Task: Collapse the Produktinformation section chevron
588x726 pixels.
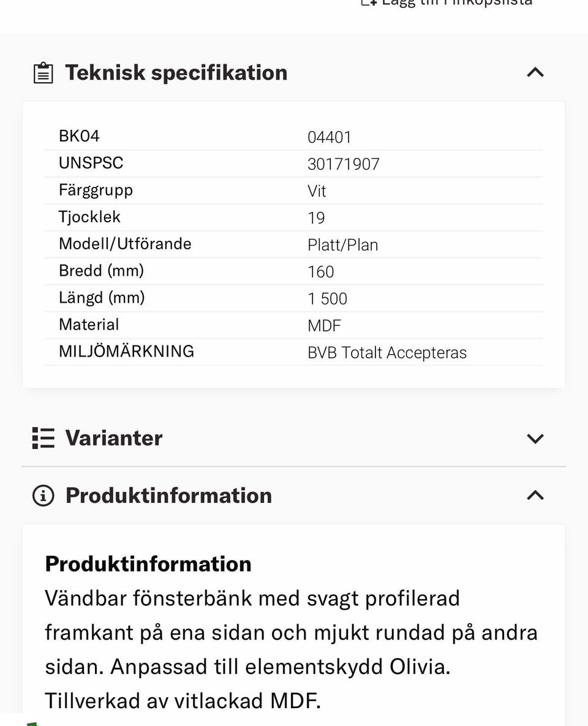Action: coord(535,496)
